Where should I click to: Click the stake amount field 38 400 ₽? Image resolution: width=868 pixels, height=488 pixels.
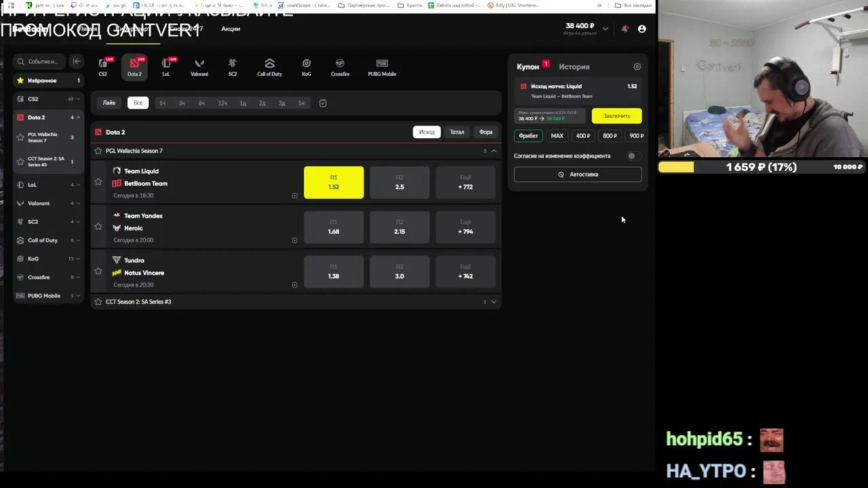(549, 116)
